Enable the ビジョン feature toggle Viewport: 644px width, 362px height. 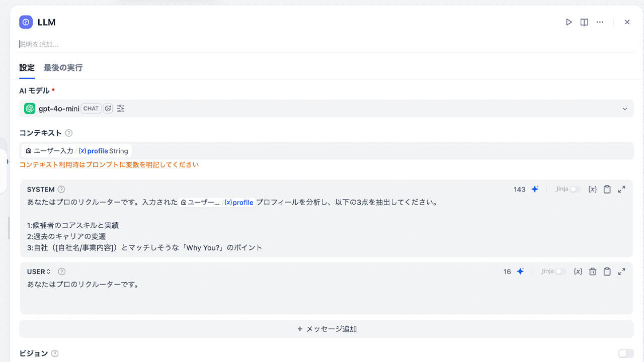click(x=625, y=353)
